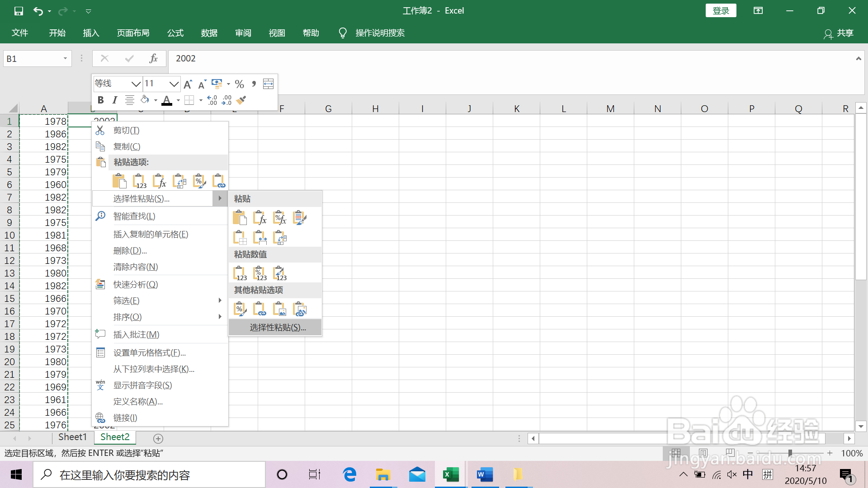Select Formulas & Number Formatting paste icon
Viewport: 868px width, 488px height.
[x=280, y=218]
